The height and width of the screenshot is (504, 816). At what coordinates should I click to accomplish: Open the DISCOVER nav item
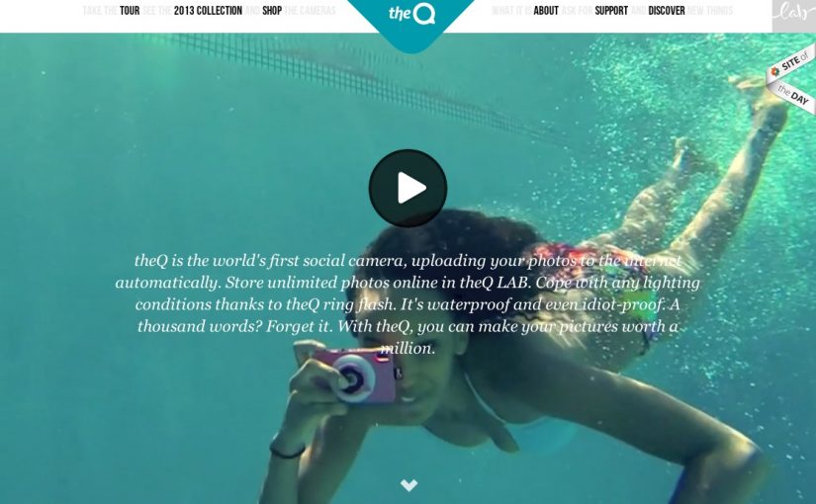(x=667, y=11)
